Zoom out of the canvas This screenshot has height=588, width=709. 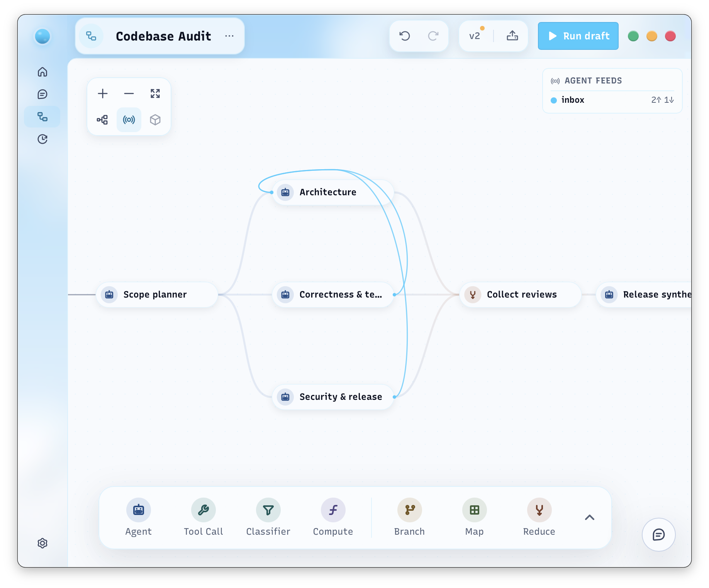point(129,93)
